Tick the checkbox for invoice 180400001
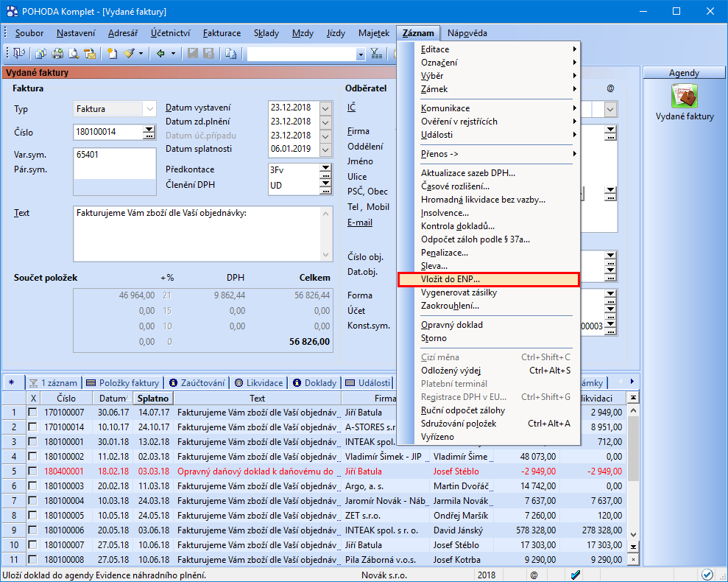The image size is (728, 582). pyautogui.click(x=32, y=471)
